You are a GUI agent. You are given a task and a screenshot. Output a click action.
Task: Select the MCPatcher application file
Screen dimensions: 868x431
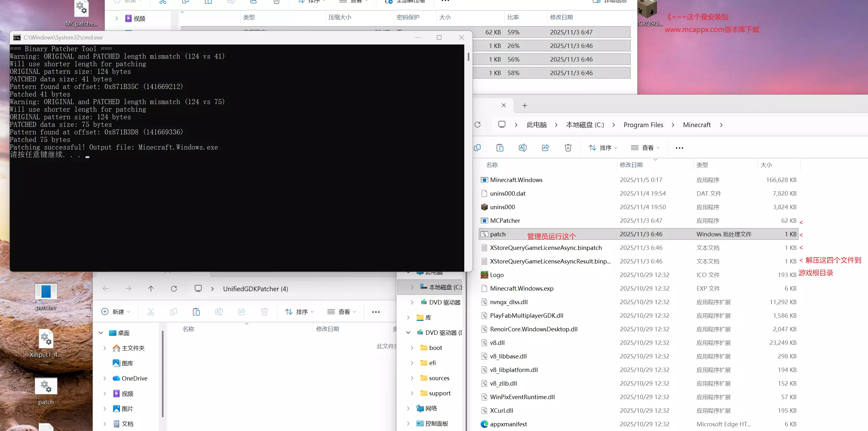(639, 221)
